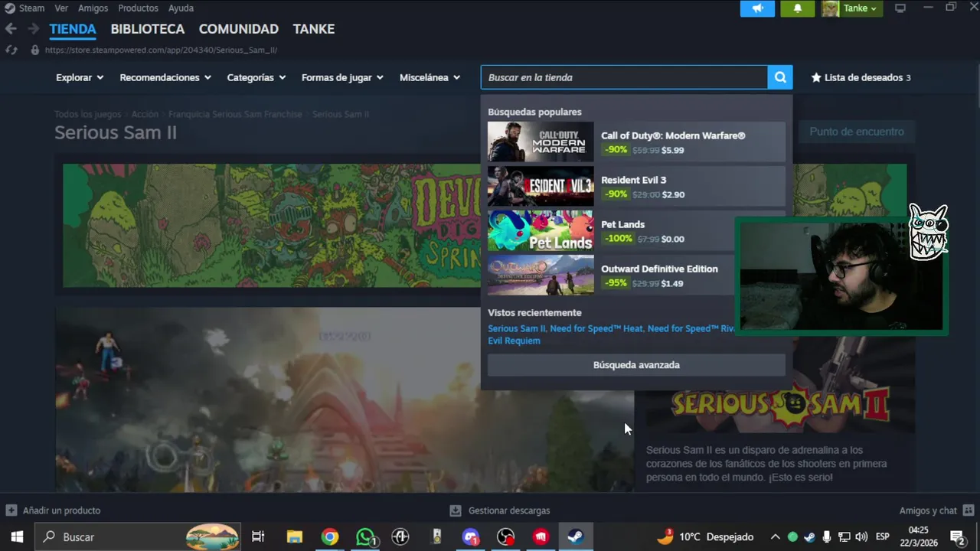This screenshot has height=551, width=980.
Task: Open File Explorer from the taskbar
Action: 295,536
